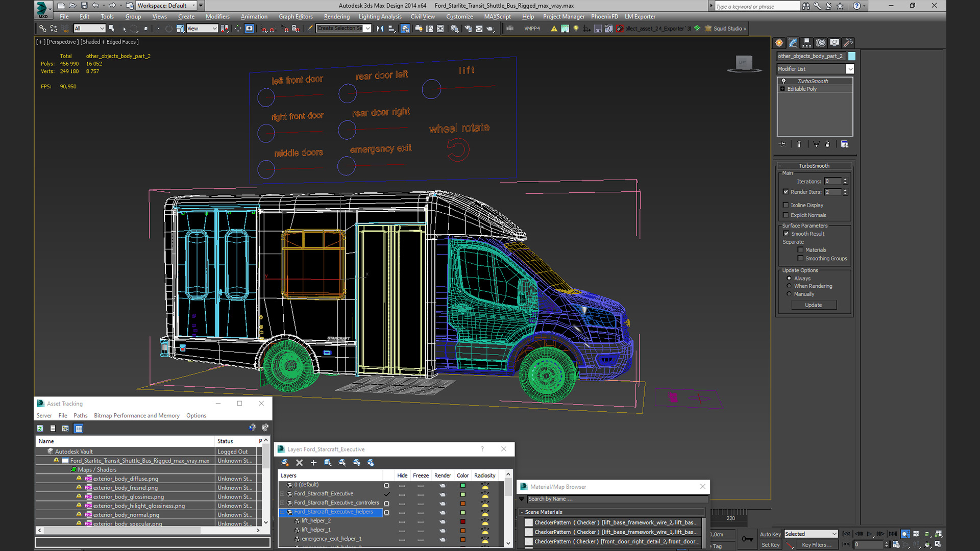Open the Create panel tab (sun icon)

(779, 43)
